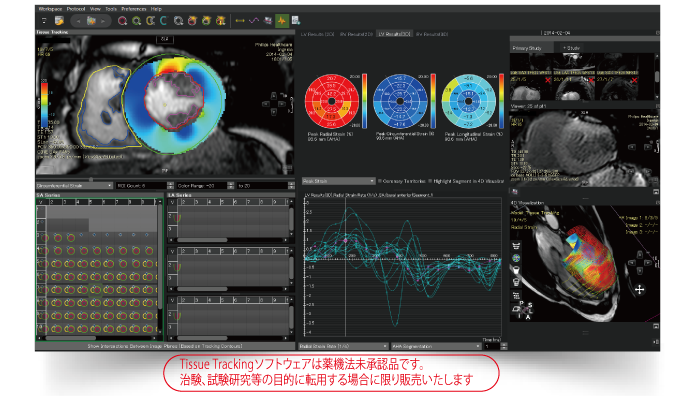Open the Workspace menu
The image size is (700, 396).
tap(50, 9)
